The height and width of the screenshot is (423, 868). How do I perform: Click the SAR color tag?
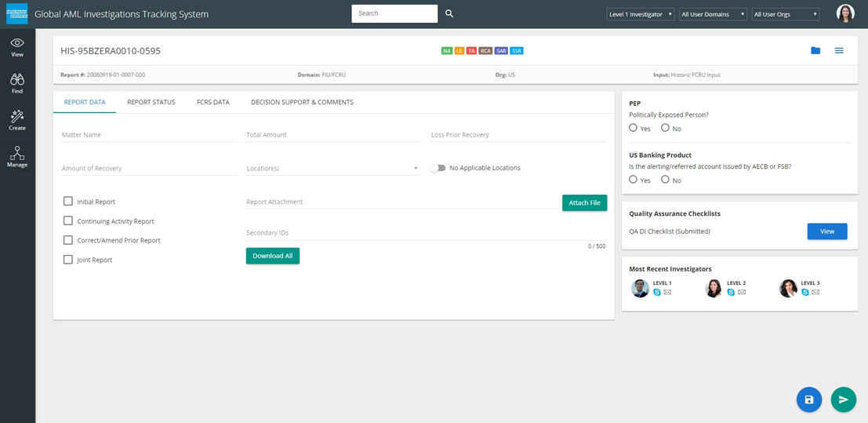click(501, 51)
